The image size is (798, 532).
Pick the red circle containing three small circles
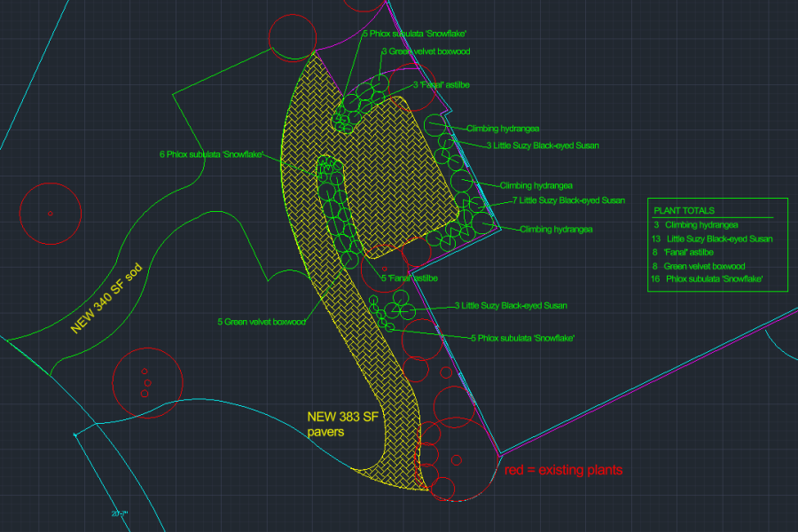(x=147, y=383)
